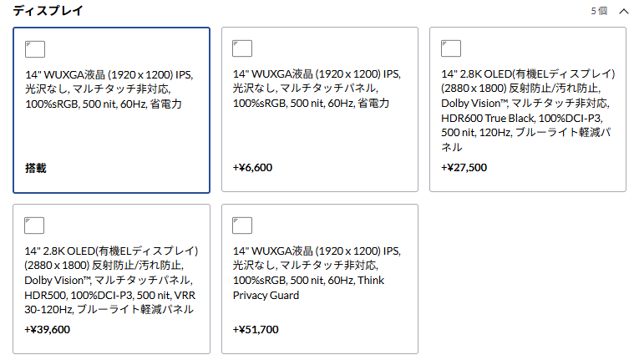Viewport: 644px width, 360px height.
Task: Click display icon on selected WUXGA non-touch card
Action: [35, 49]
